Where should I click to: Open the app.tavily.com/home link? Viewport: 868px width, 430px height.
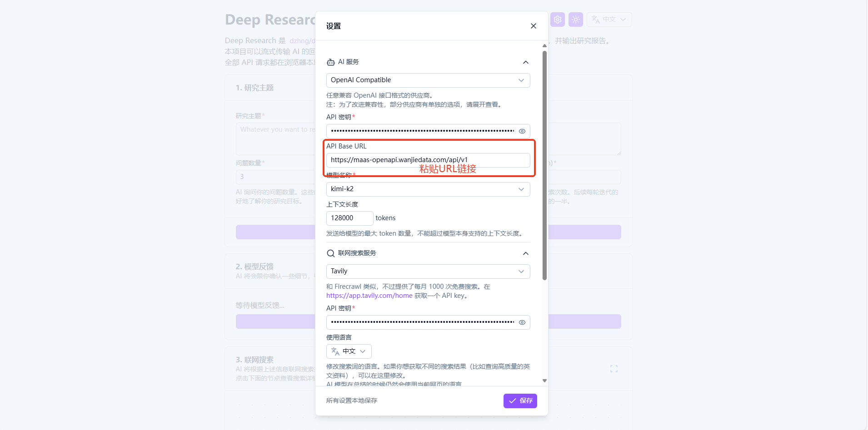[x=369, y=296]
